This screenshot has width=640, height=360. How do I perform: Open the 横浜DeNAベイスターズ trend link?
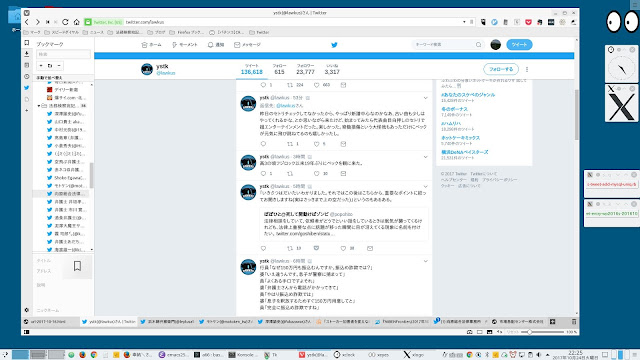(x=464, y=152)
